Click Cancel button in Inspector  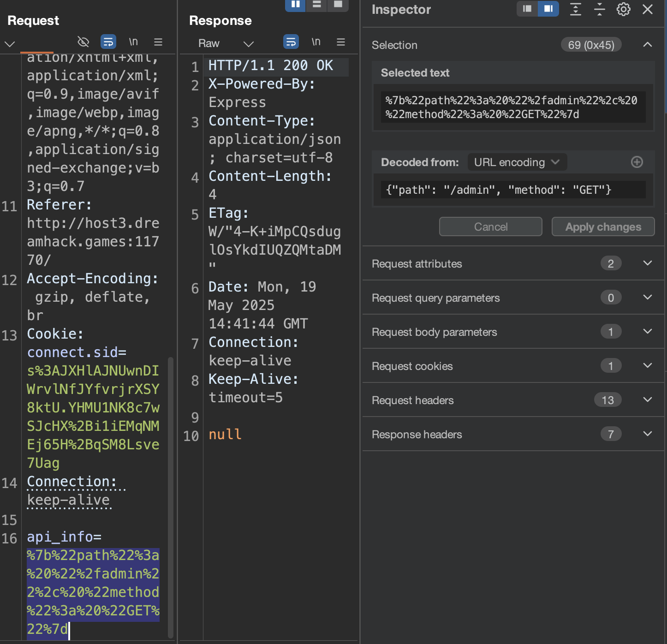pos(491,227)
